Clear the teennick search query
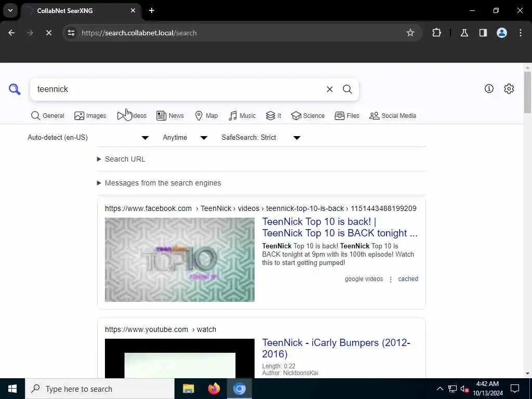This screenshot has height=399, width=532. click(x=329, y=89)
